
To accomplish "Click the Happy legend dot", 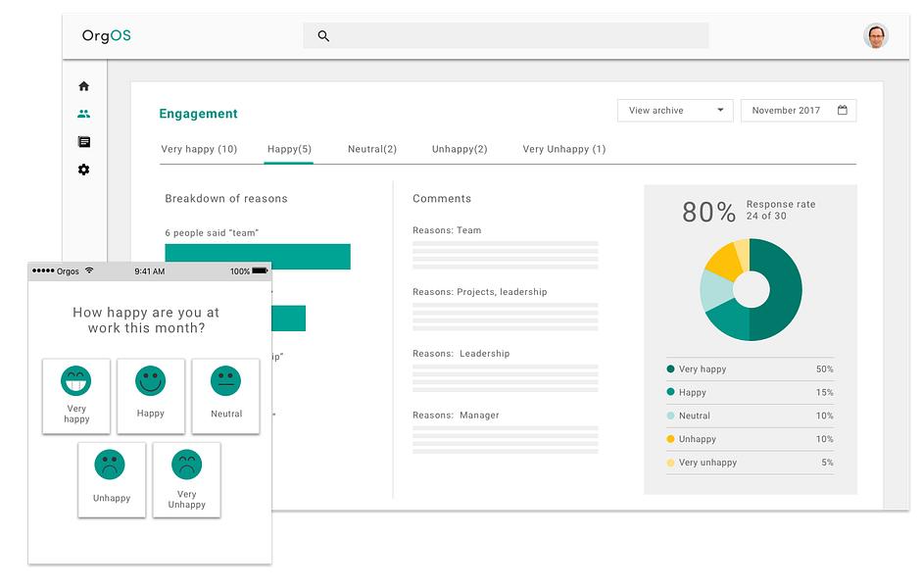I will pyautogui.click(x=670, y=392).
